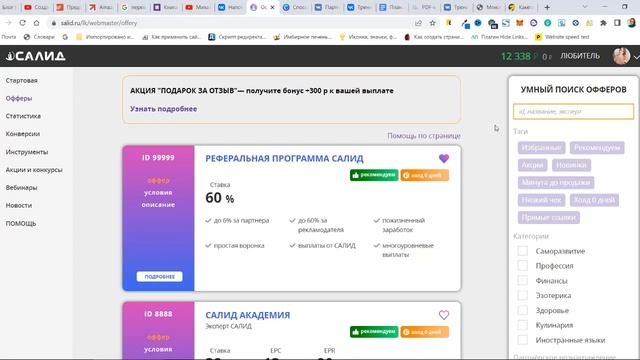Show описание tab on ID 99999 card
Image resolution: width=640 pixels, height=360 pixels.
(x=158, y=204)
